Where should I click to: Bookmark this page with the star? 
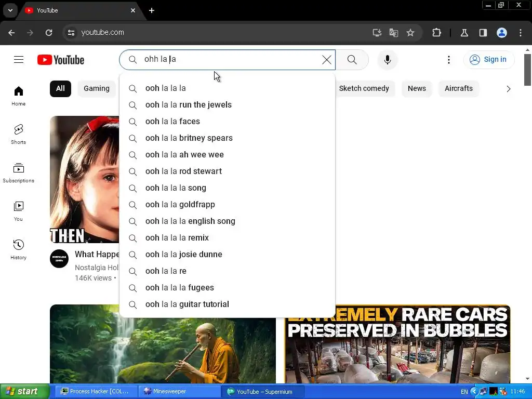(410, 33)
